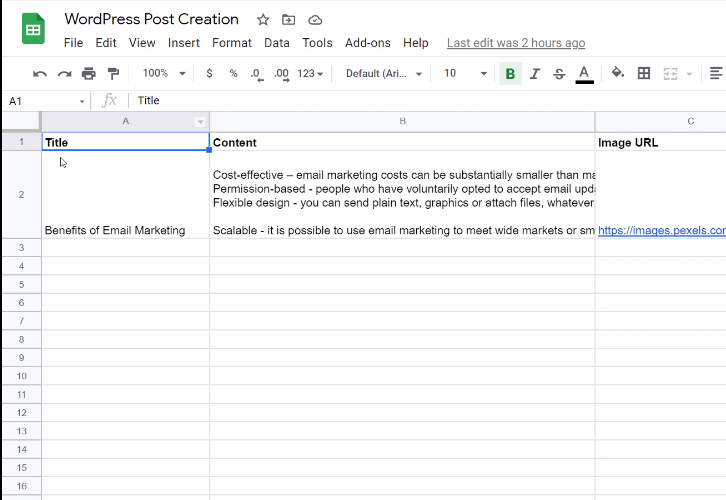Toggle Strikethrough formatting button

click(x=559, y=74)
